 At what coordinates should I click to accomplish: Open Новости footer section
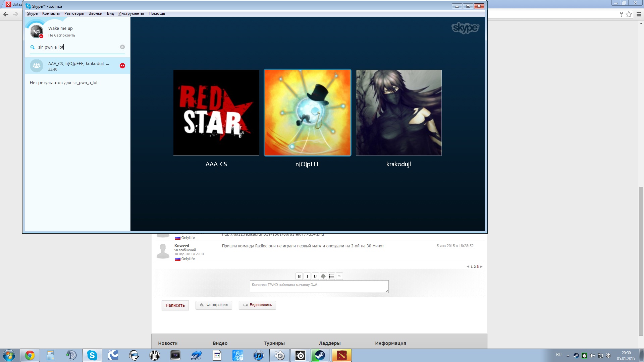click(168, 343)
